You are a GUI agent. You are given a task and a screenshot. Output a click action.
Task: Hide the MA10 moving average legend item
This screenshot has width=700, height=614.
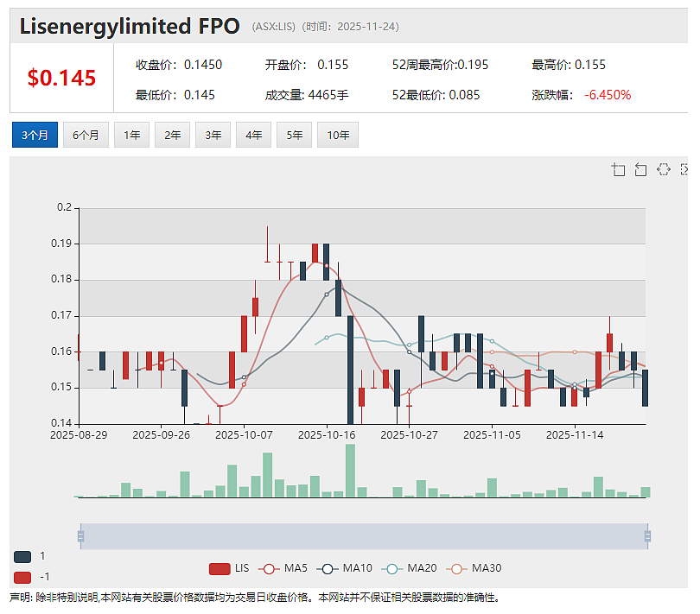click(344, 568)
